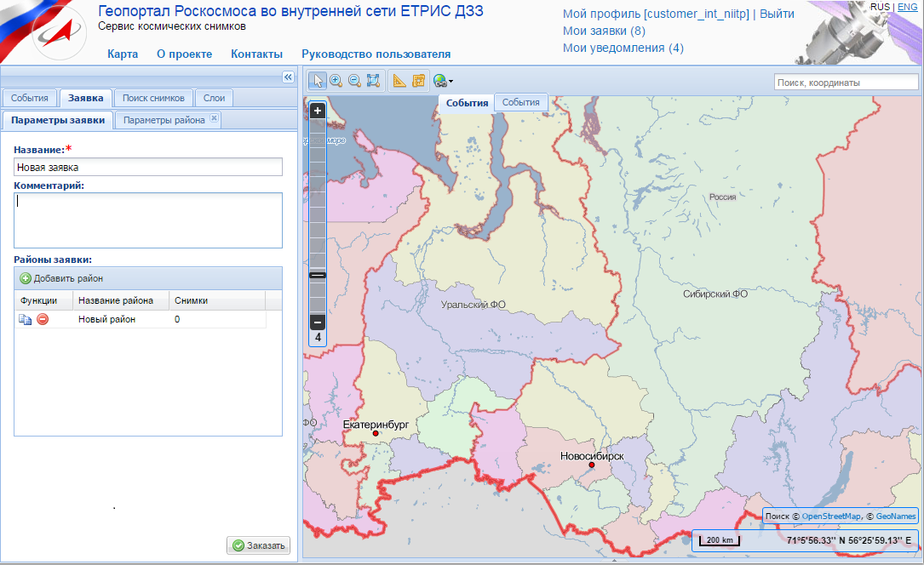
Task: Select the area measurement tool
Action: [418, 81]
